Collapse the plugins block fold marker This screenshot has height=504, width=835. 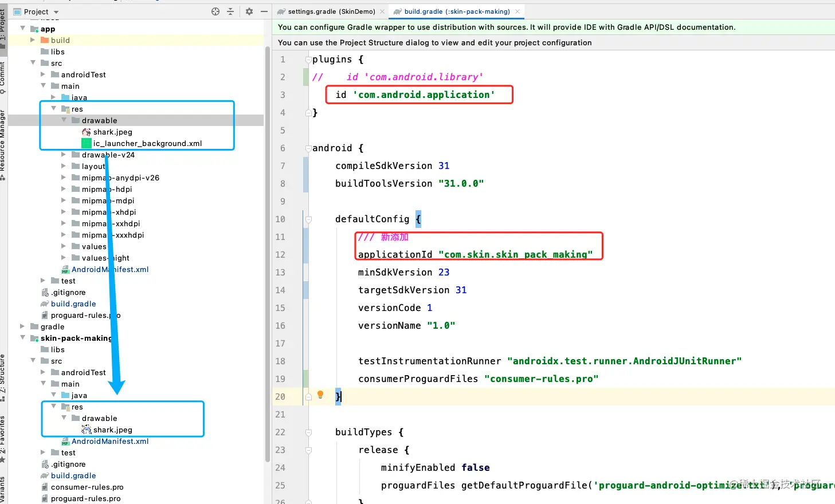tap(308, 60)
